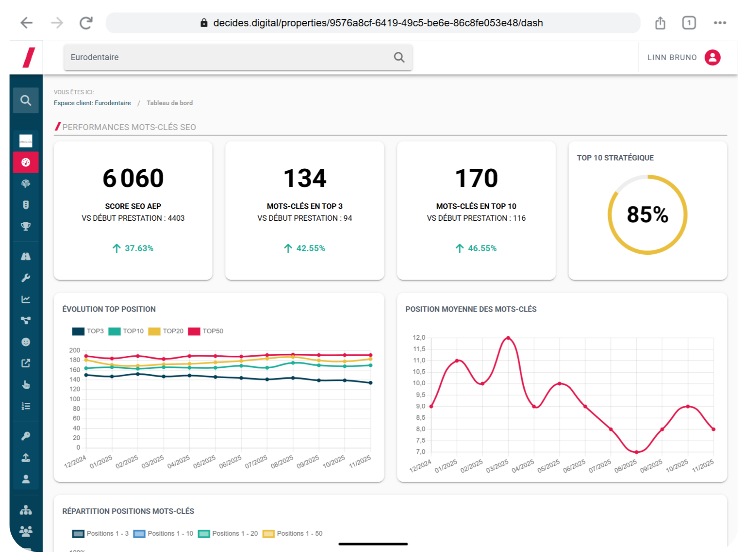Select the line chart icon in sidebar
The height and width of the screenshot is (560, 748).
pos(26,299)
